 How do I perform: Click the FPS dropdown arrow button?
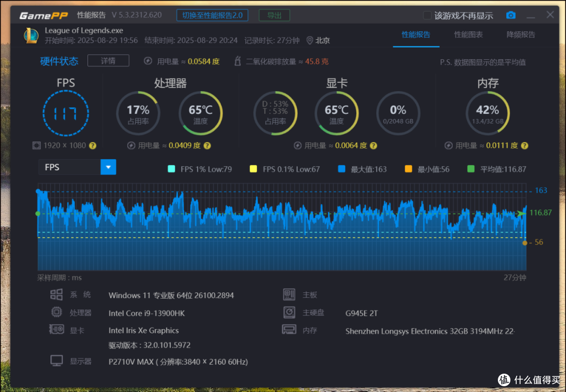[108, 167]
